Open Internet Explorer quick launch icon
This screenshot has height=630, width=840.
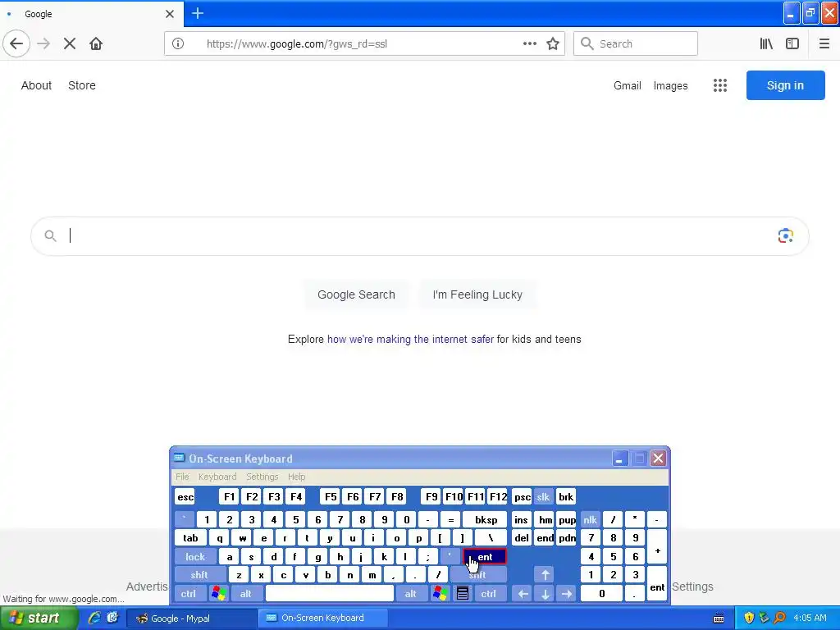[94, 618]
